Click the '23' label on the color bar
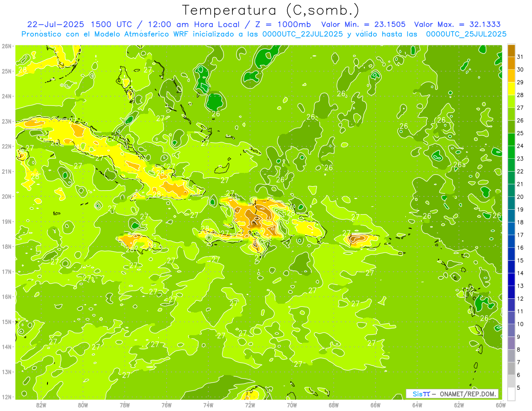 tap(520, 159)
